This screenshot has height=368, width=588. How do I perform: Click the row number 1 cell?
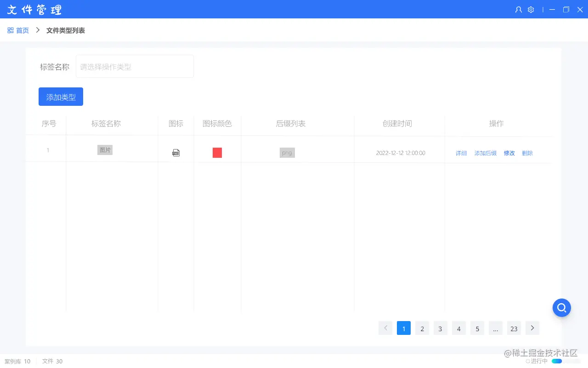coord(48,150)
